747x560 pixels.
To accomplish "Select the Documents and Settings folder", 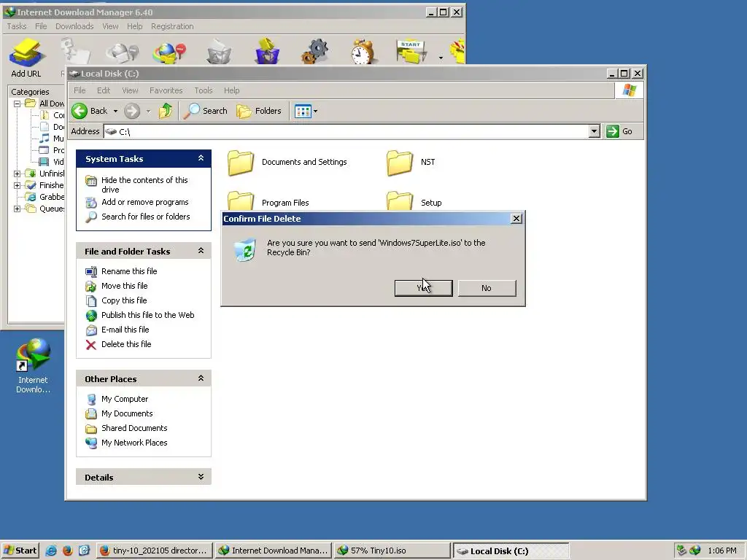I will 287,163.
